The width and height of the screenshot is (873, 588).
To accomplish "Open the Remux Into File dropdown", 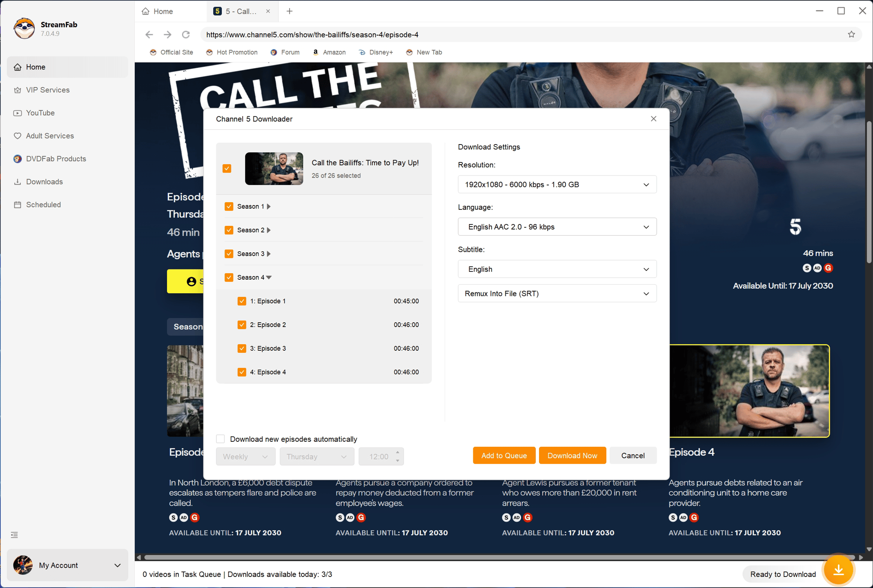I will 557,294.
